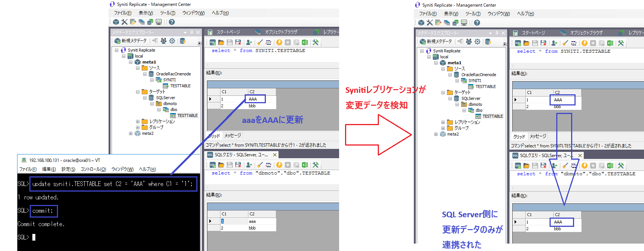Right window: select the グリッド results tab
Image resolution: width=644 pixels, height=251 pixels.
(519, 136)
